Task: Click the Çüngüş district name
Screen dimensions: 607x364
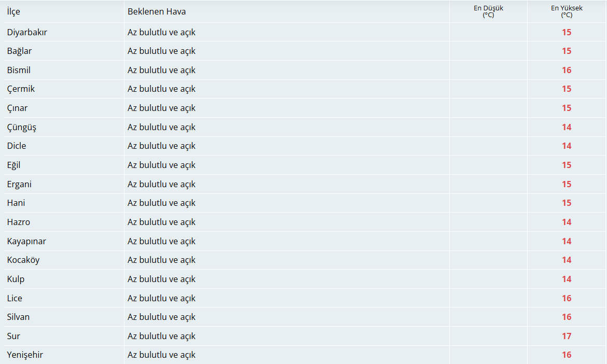Action: coord(22,127)
